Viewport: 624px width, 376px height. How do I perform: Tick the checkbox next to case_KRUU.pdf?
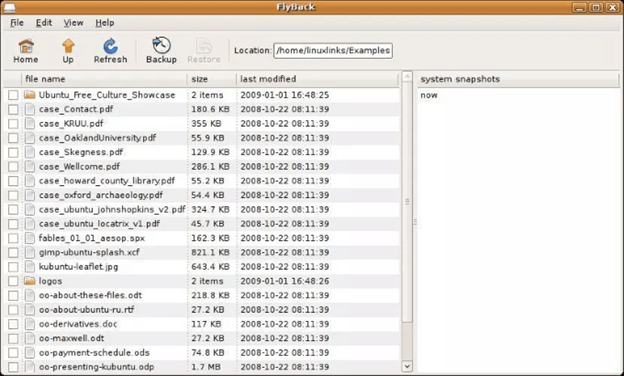coord(13,124)
